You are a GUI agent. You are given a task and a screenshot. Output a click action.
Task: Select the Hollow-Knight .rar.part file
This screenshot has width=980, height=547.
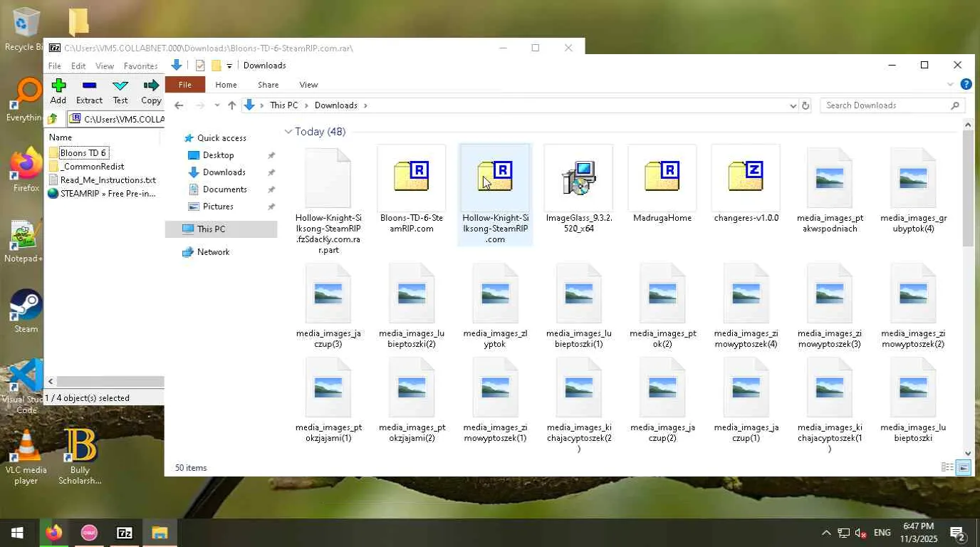pos(328,201)
